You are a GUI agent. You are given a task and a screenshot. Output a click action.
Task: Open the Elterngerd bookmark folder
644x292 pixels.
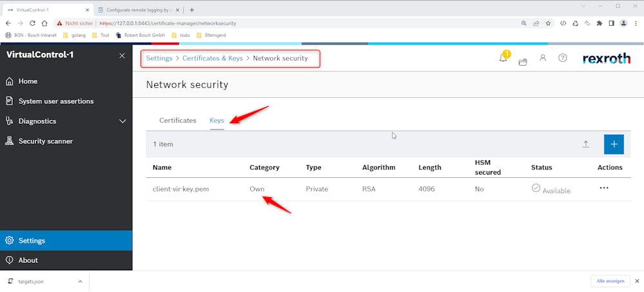click(211, 35)
